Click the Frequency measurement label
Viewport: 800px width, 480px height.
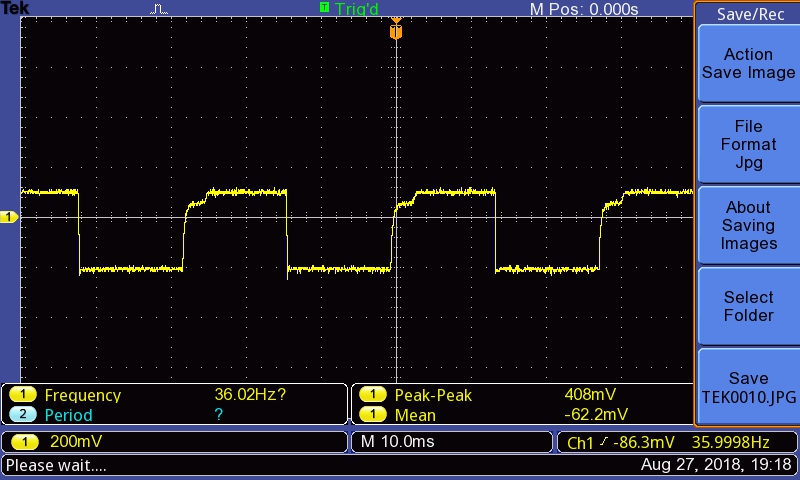pos(83,395)
